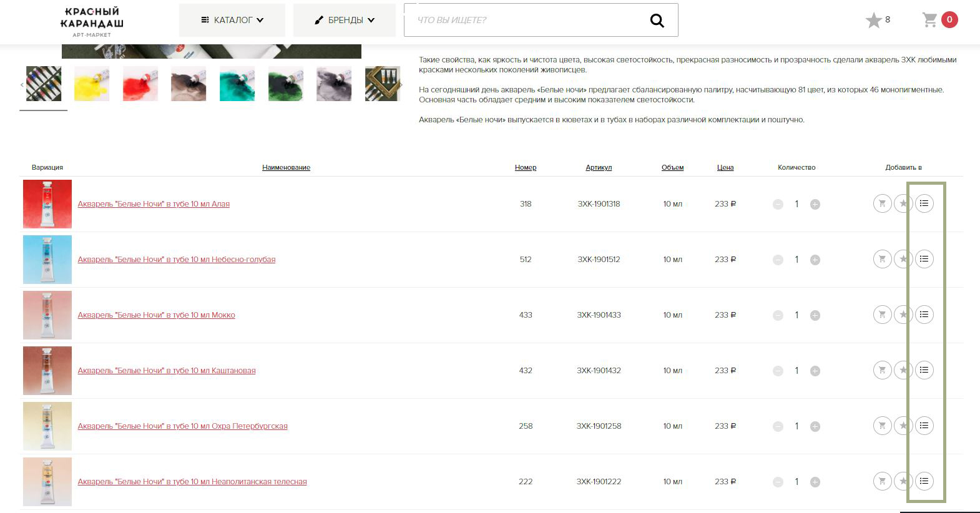Open the Неаполитанская телесная tube image
Viewport: 980px width, 513px height.
tap(47, 482)
